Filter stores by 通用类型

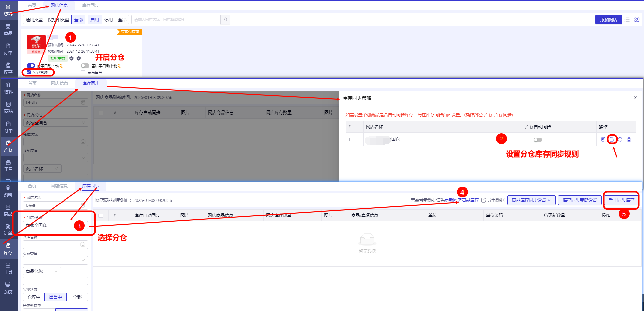(34, 20)
